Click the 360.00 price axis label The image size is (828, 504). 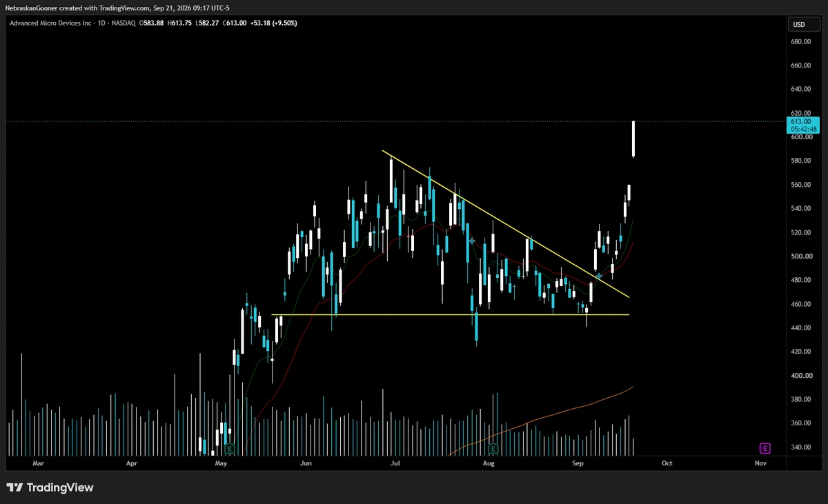click(x=801, y=423)
